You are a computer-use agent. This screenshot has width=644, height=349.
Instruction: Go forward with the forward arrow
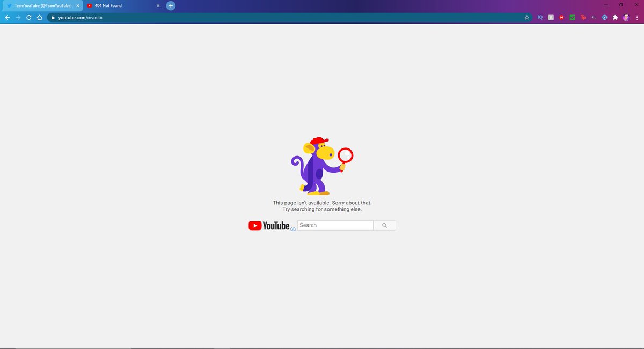(18, 17)
